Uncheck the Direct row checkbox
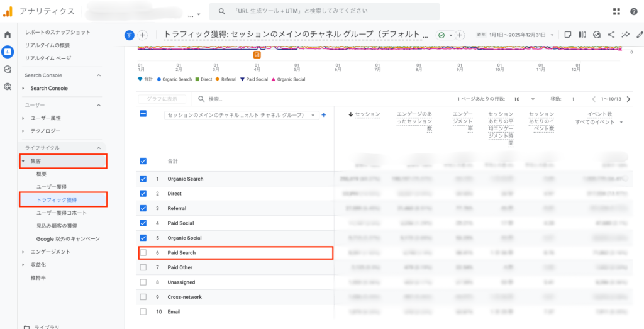Image resolution: width=644 pixels, height=329 pixels. point(143,194)
